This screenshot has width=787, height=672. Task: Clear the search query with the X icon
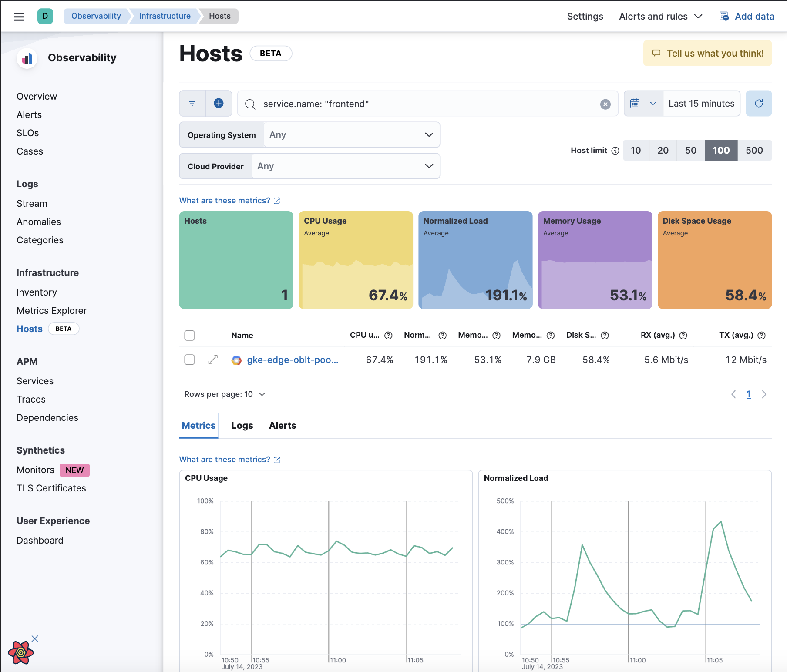(605, 104)
